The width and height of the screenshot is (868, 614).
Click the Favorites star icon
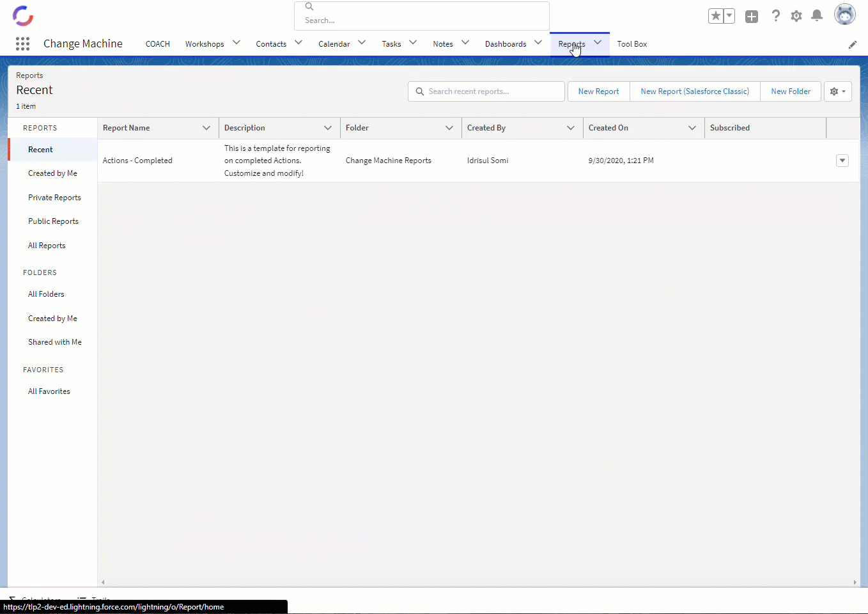[716, 16]
